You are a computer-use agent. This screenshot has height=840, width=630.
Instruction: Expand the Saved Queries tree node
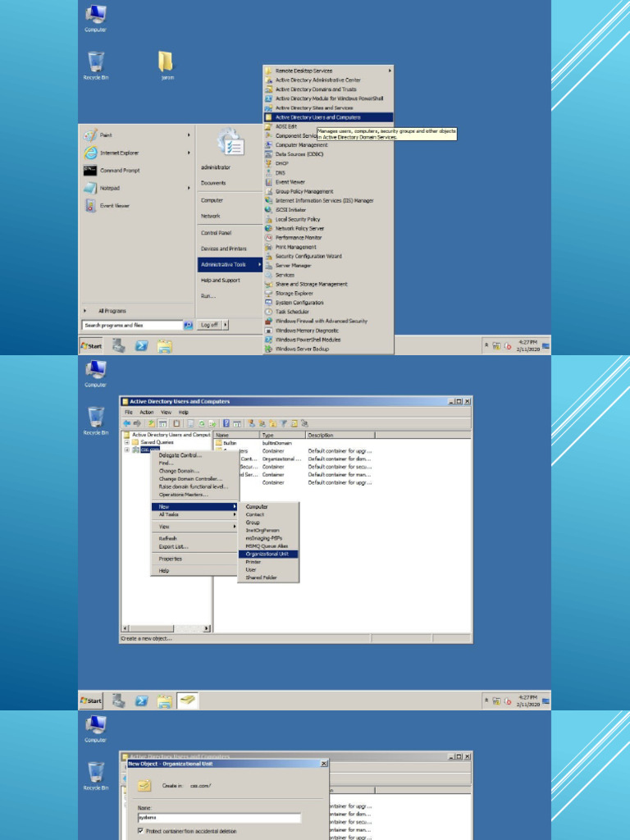[x=126, y=442]
